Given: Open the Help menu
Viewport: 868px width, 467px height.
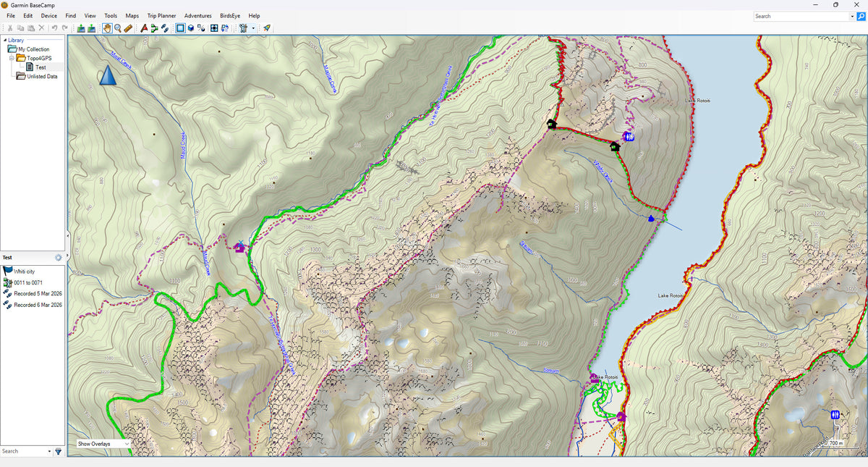Looking at the screenshot, I should tap(254, 15).
